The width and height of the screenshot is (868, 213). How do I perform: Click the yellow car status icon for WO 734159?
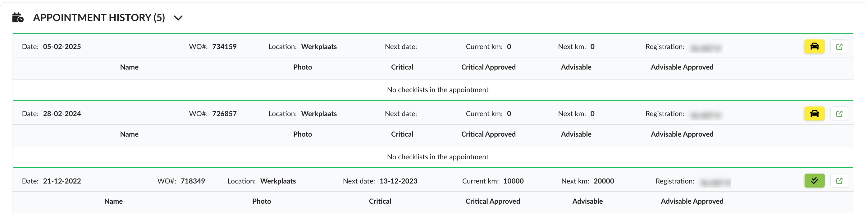[814, 47]
